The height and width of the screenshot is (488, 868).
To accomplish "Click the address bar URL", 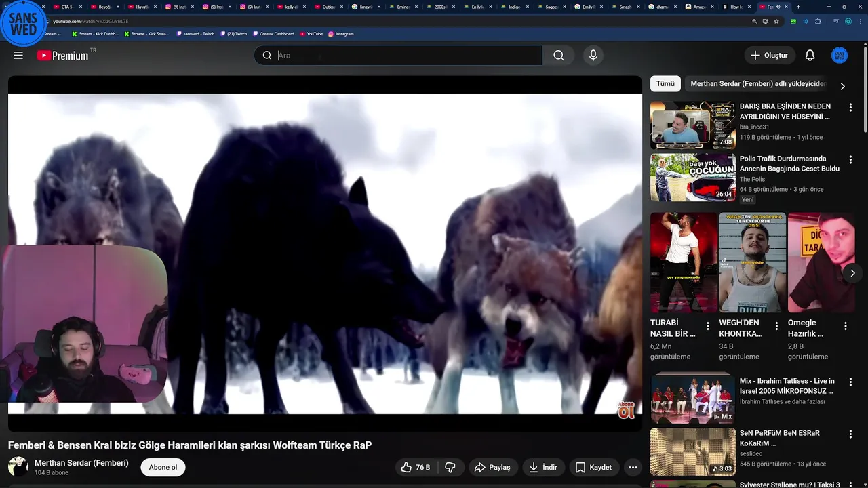I will click(x=91, y=21).
